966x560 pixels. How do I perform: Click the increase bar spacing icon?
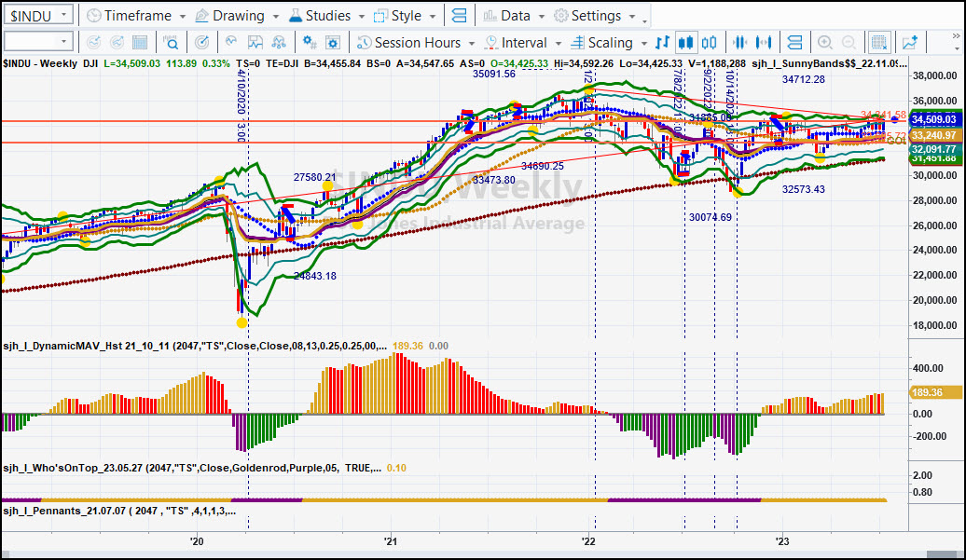(764, 43)
